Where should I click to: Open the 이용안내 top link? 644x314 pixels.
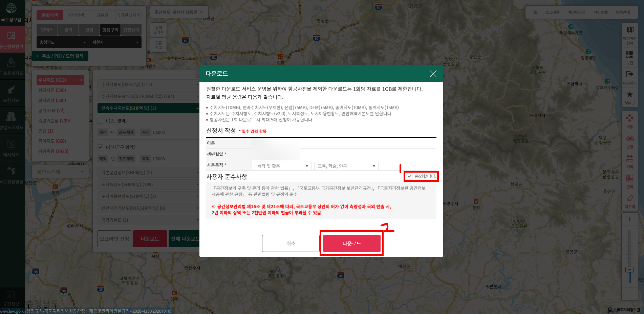coord(623,13)
